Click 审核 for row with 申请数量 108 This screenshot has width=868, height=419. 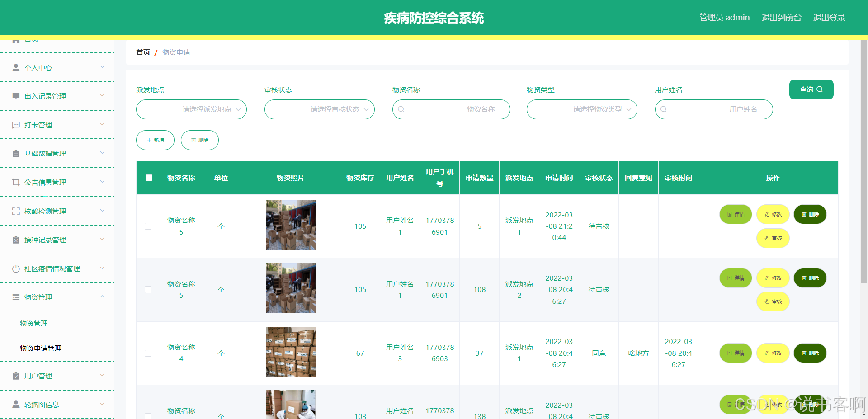(x=773, y=301)
